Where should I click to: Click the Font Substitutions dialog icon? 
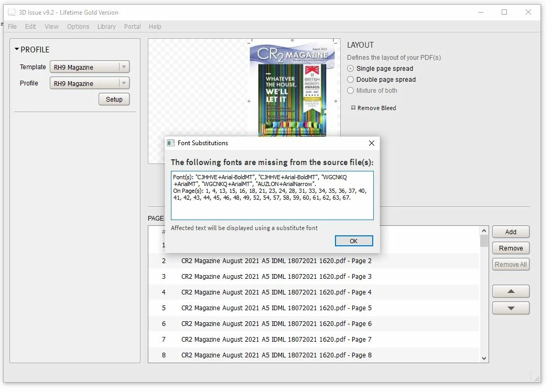(171, 143)
